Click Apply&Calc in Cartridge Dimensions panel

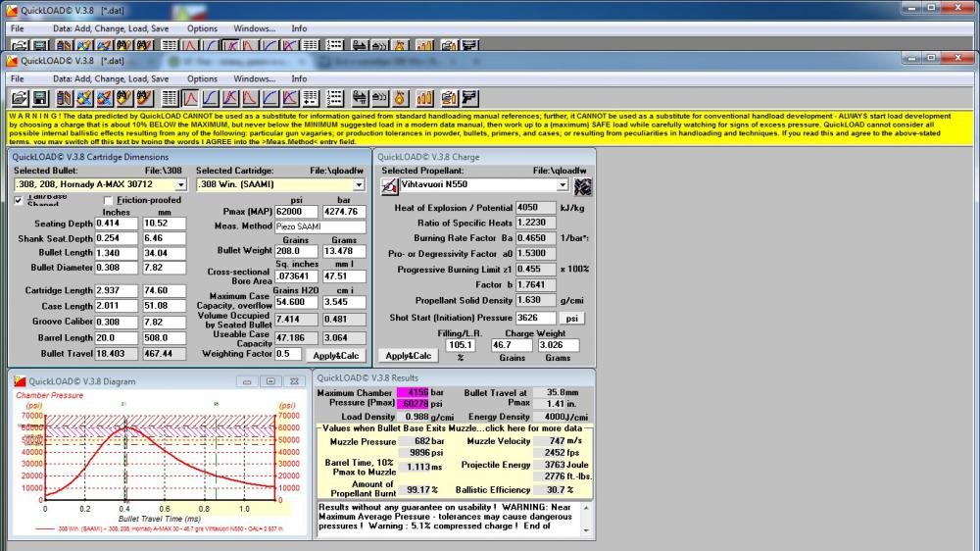tap(335, 355)
